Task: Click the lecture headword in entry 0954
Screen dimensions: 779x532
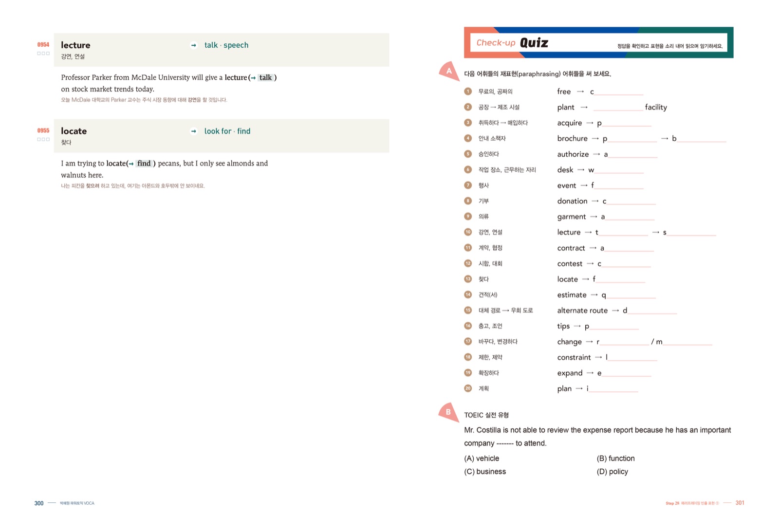Action: click(75, 45)
